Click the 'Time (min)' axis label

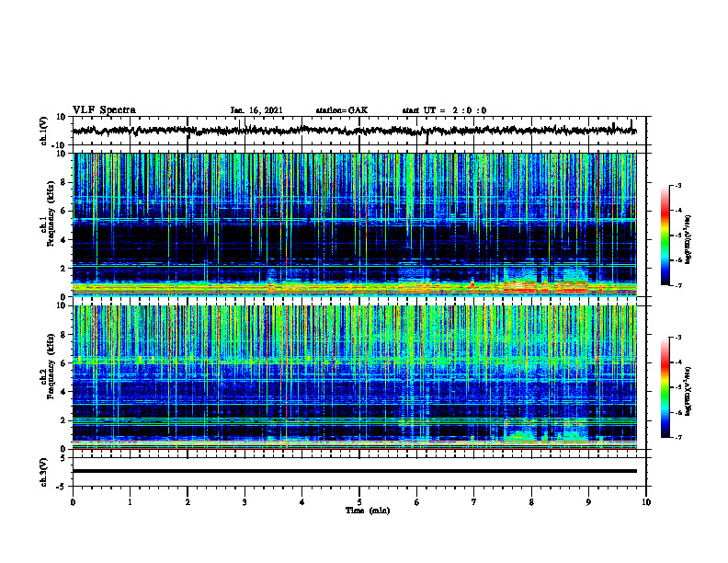[368, 511]
